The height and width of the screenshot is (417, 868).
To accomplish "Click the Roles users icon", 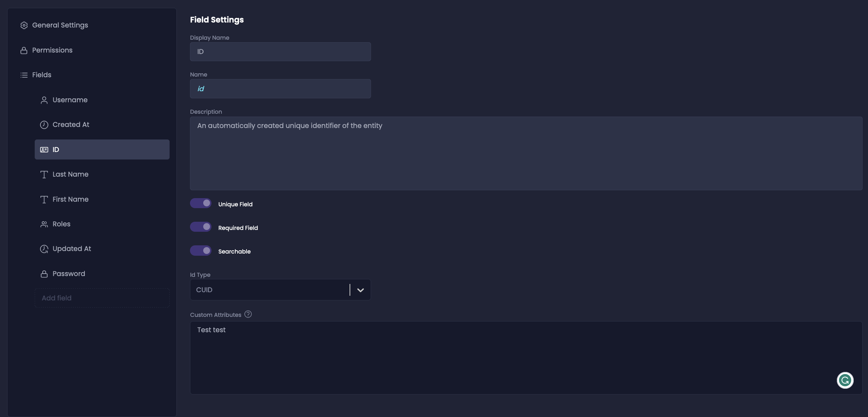I will pos(44,224).
